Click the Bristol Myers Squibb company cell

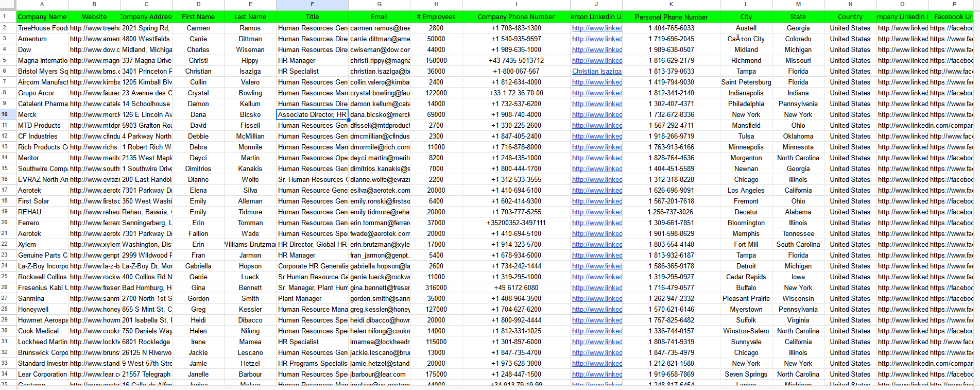pos(42,71)
